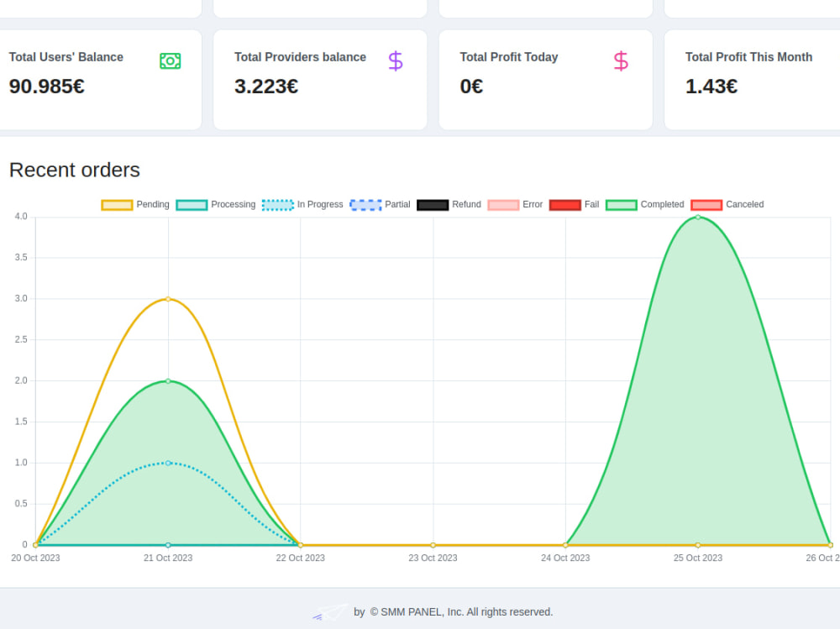The image size is (840, 629).
Task: Toggle the Error legend swatch
Action: point(503,205)
